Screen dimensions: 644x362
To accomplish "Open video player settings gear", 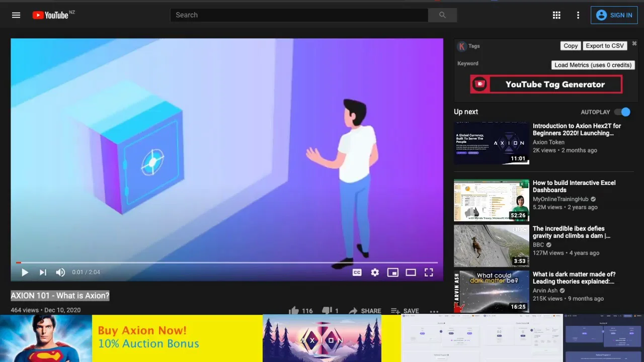I will pyautogui.click(x=375, y=273).
